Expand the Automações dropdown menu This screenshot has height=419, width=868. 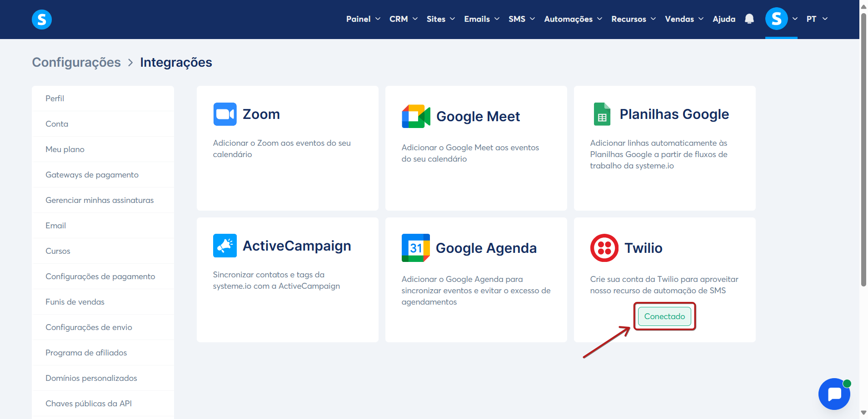tap(573, 19)
